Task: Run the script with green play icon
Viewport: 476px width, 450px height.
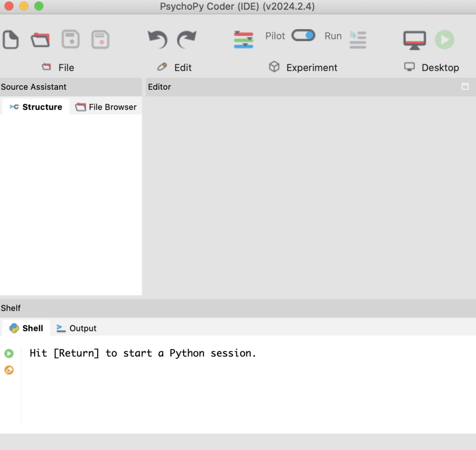Action: (444, 40)
